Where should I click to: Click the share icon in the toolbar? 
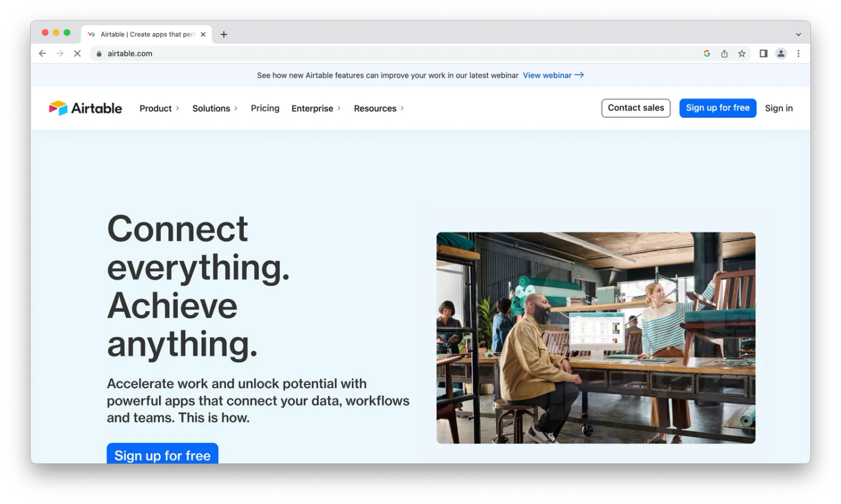(x=724, y=53)
